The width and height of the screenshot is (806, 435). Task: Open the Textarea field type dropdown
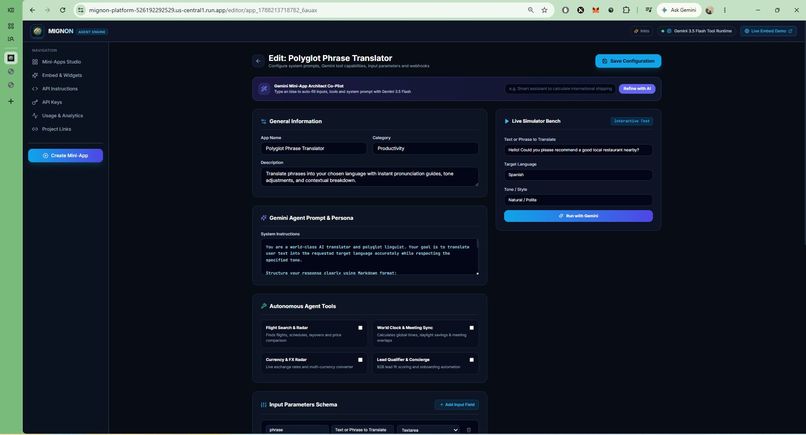click(x=429, y=430)
